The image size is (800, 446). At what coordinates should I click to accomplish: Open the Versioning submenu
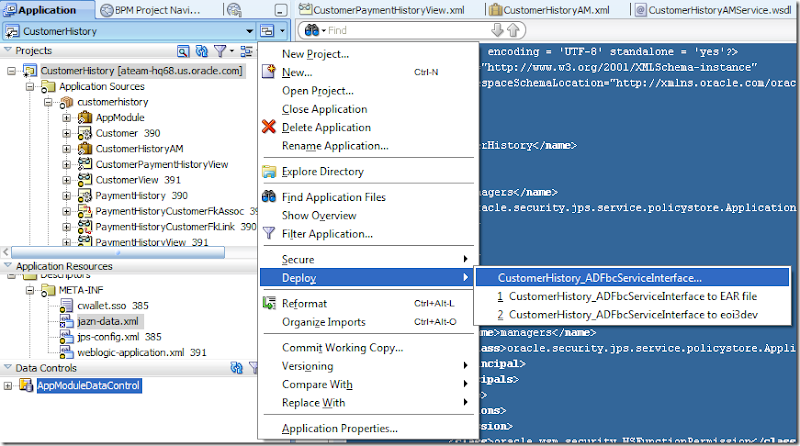point(368,366)
